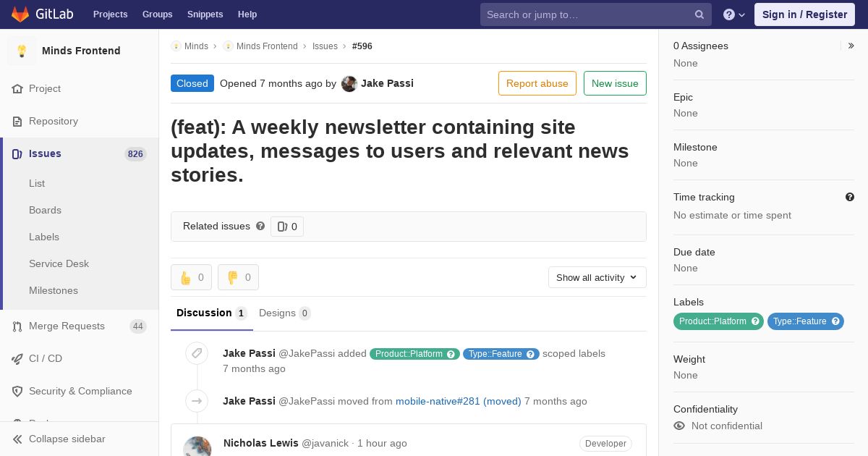The height and width of the screenshot is (456, 868).
Task: Click the Minds group breadcrumb icon
Action: (x=176, y=46)
